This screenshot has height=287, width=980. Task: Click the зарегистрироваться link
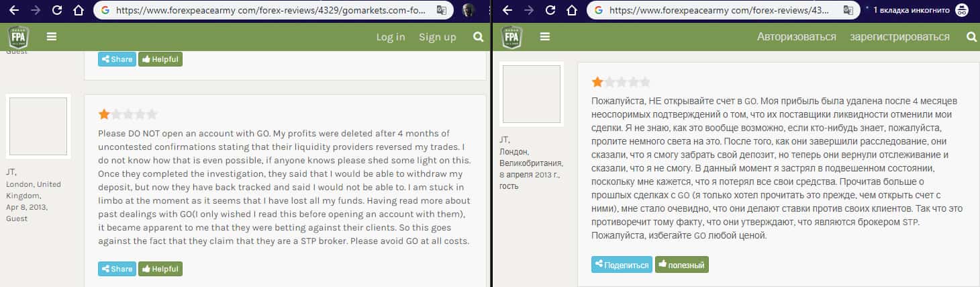(899, 37)
